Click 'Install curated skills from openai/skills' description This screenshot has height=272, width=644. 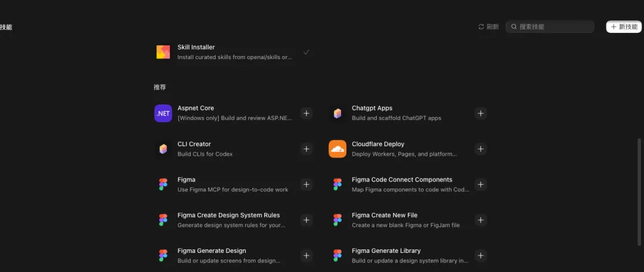235,57
